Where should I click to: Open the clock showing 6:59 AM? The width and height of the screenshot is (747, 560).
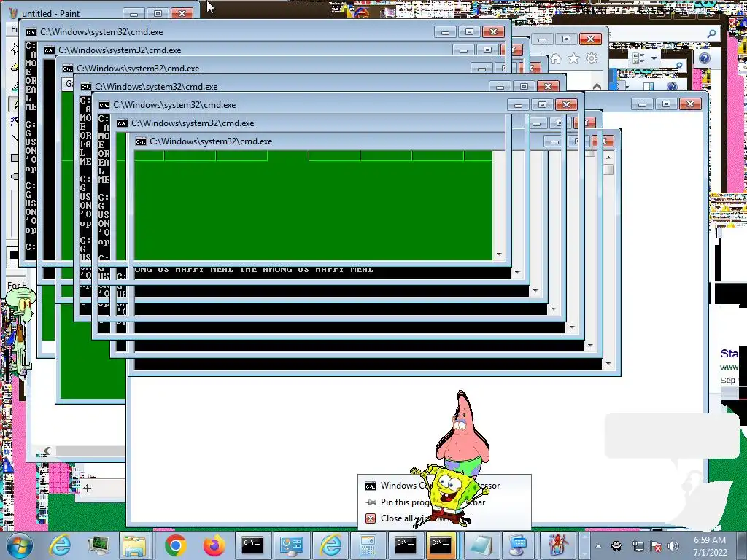tap(710, 545)
